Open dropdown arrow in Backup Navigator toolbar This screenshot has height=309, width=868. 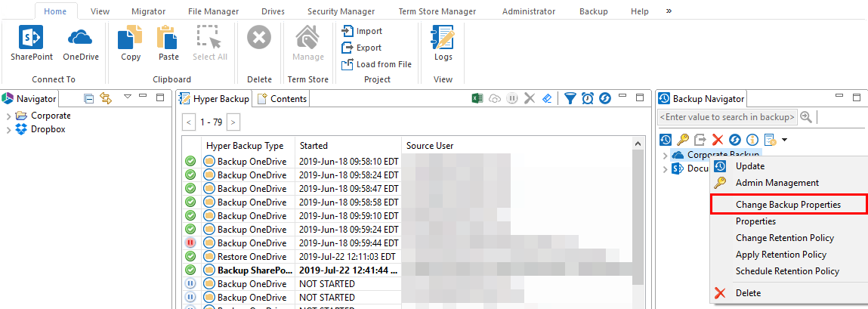pyautogui.click(x=785, y=140)
